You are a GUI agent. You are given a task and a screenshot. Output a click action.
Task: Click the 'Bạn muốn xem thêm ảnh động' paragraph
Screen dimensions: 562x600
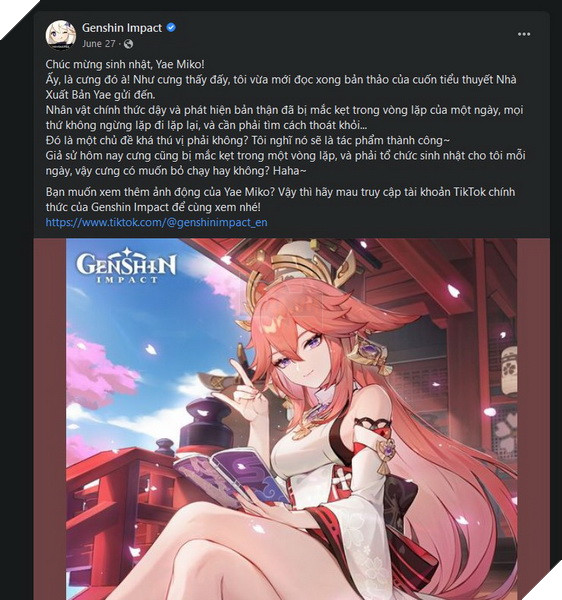pyautogui.click(x=280, y=199)
